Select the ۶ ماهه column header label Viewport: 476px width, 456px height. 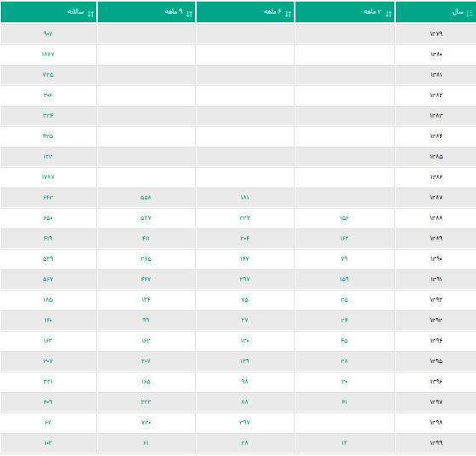coord(272,12)
